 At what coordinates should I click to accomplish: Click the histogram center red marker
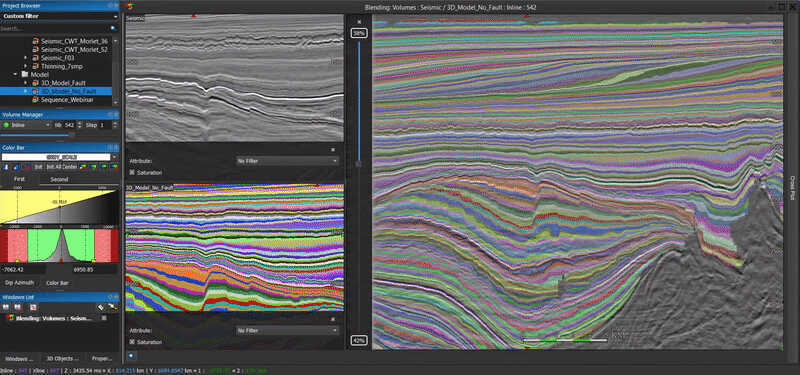(61, 261)
